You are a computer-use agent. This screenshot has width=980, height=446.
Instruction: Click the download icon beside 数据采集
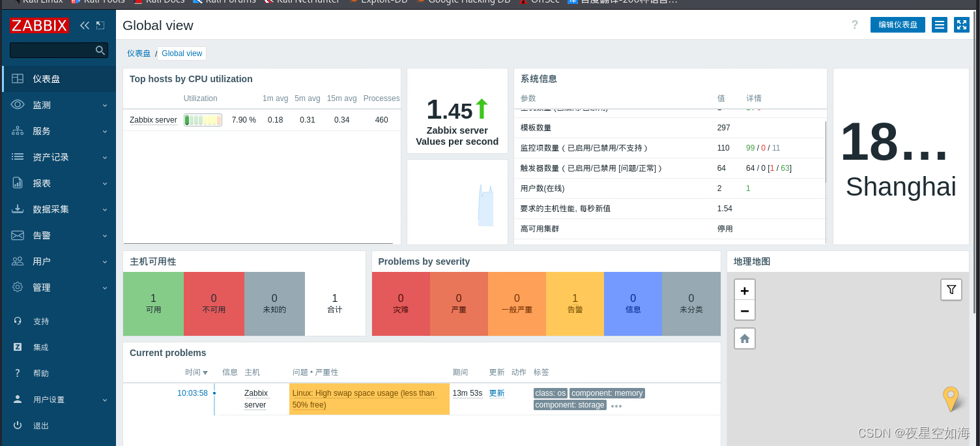tap(18, 209)
